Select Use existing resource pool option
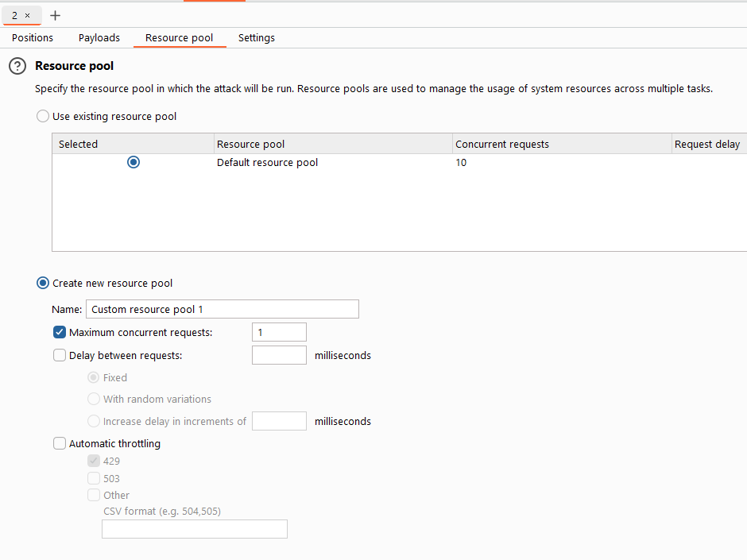This screenshot has width=747, height=560. tap(43, 116)
